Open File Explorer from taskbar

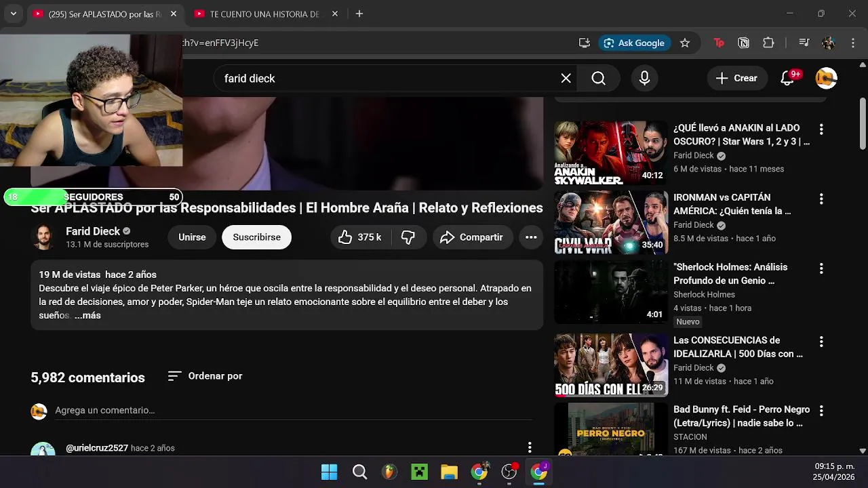point(449,472)
